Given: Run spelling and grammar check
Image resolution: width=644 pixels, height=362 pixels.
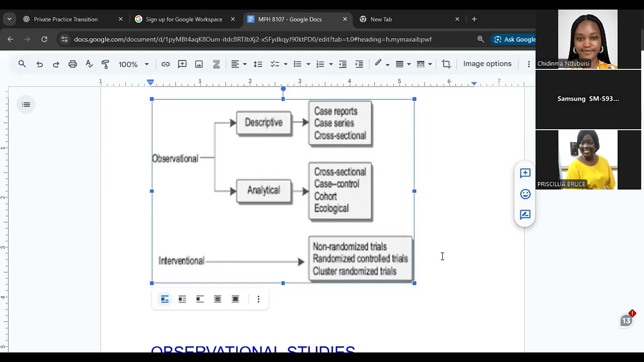Looking at the screenshot, I should 89,64.
